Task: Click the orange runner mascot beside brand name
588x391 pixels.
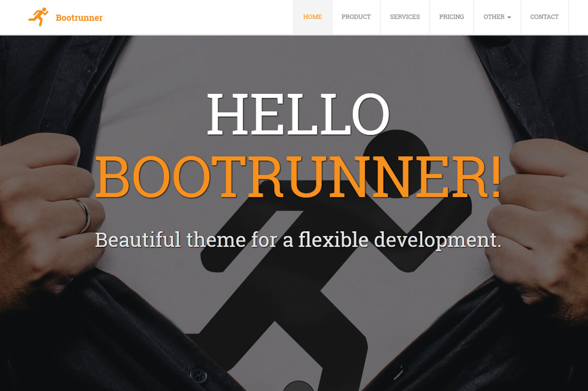Action: click(38, 16)
